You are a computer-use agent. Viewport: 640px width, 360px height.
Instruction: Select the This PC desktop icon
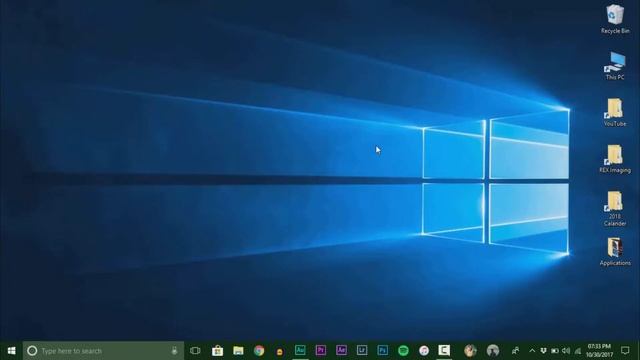[x=615, y=66]
